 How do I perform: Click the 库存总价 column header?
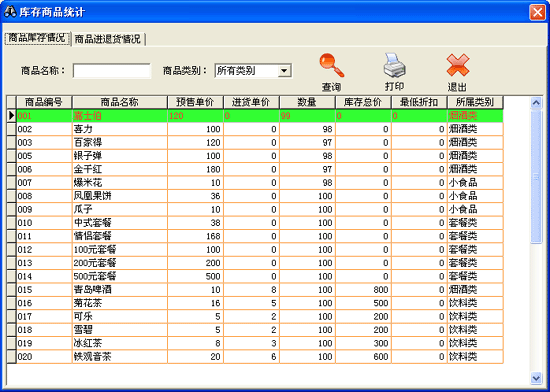(x=363, y=102)
